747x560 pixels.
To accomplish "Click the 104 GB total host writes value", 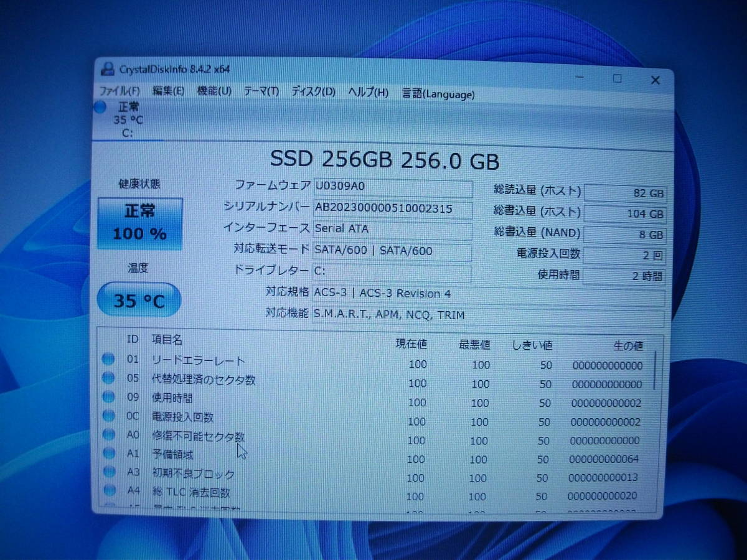I will pyautogui.click(x=625, y=213).
